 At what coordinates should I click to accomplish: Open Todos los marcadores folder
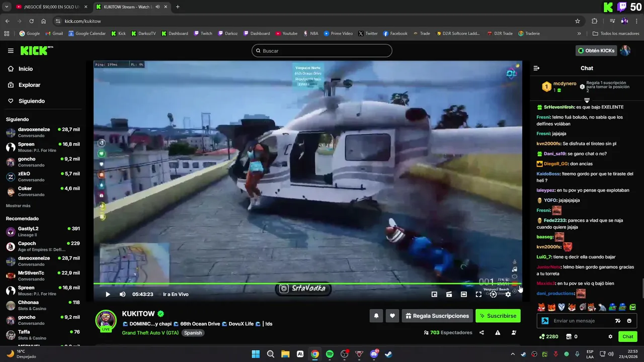(616, 34)
